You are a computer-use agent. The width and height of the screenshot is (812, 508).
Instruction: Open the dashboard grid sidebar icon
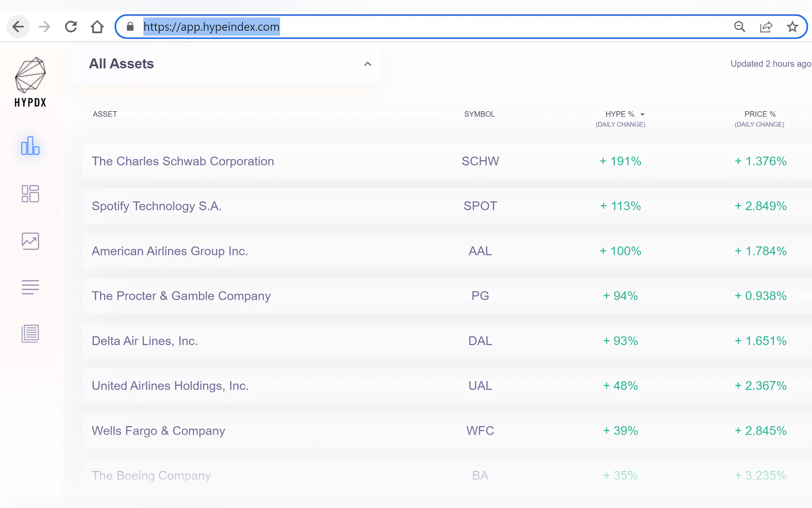tap(30, 194)
